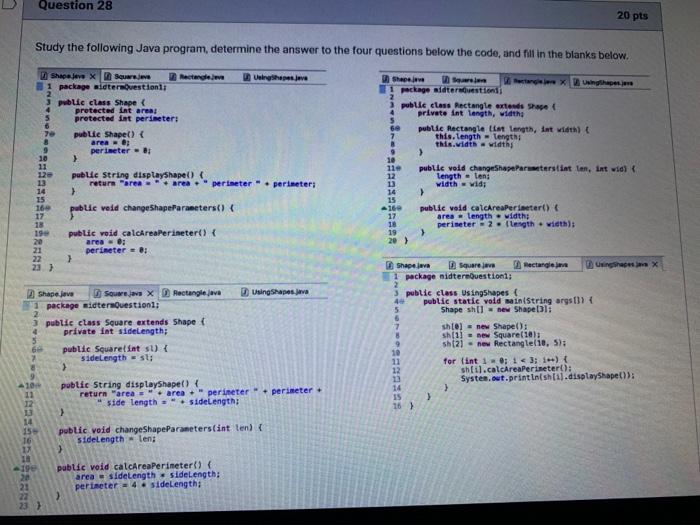The image size is (700, 525).
Task: Select Shape.java tab in the Square class editor
Action: (x=50, y=294)
